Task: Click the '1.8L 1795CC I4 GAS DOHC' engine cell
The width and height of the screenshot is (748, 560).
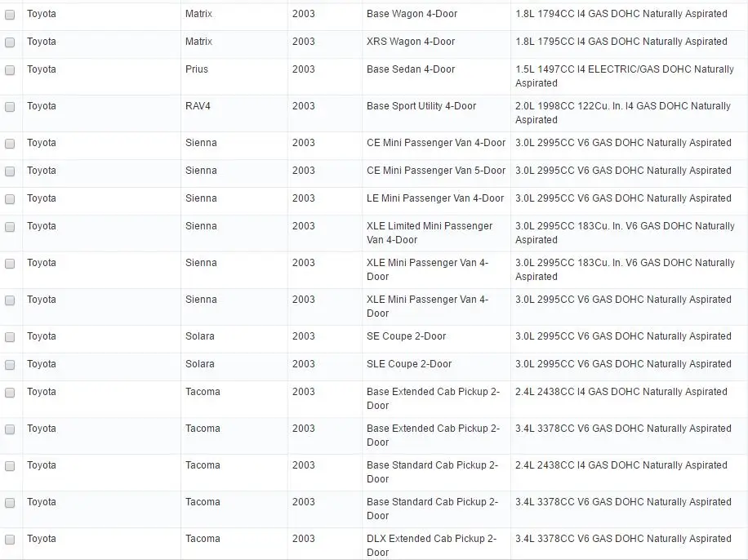Action: pos(630,45)
